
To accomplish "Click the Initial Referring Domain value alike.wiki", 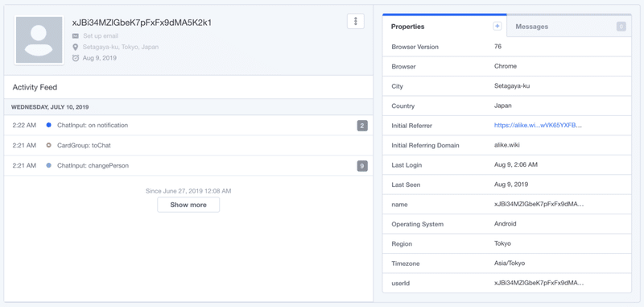I will (507, 145).
